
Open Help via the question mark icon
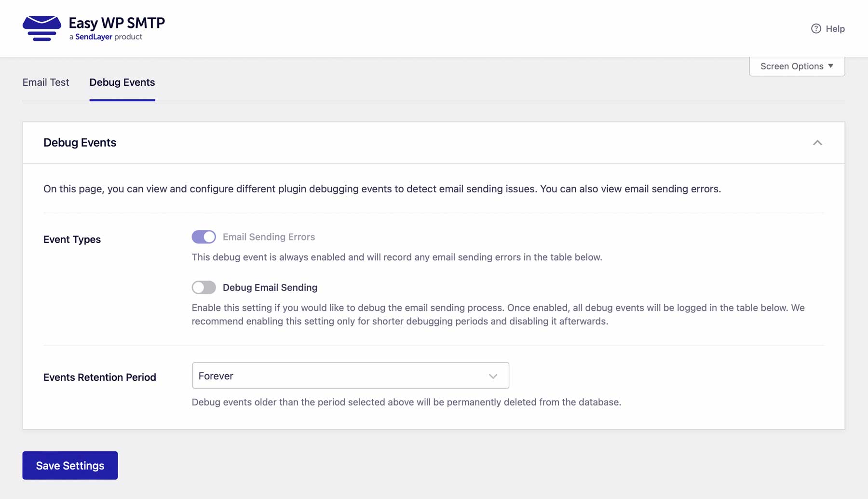tap(815, 29)
